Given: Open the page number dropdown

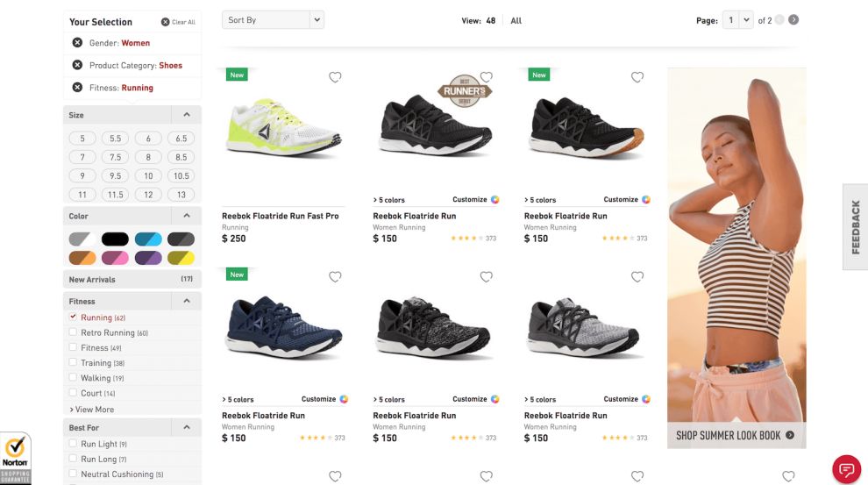Looking at the screenshot, I should [738, 20].
